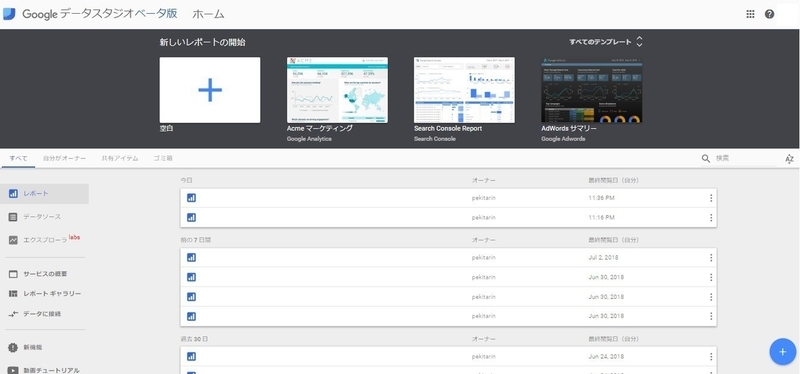Click the Google Data Studio logo icon

(9, 14)
